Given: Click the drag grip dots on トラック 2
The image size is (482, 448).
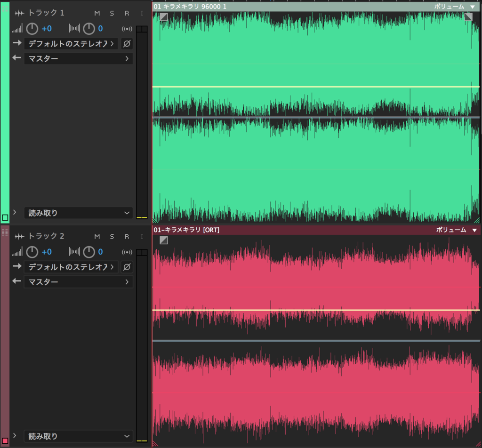Looking at the screenshot, I should [x=5, y=232].
